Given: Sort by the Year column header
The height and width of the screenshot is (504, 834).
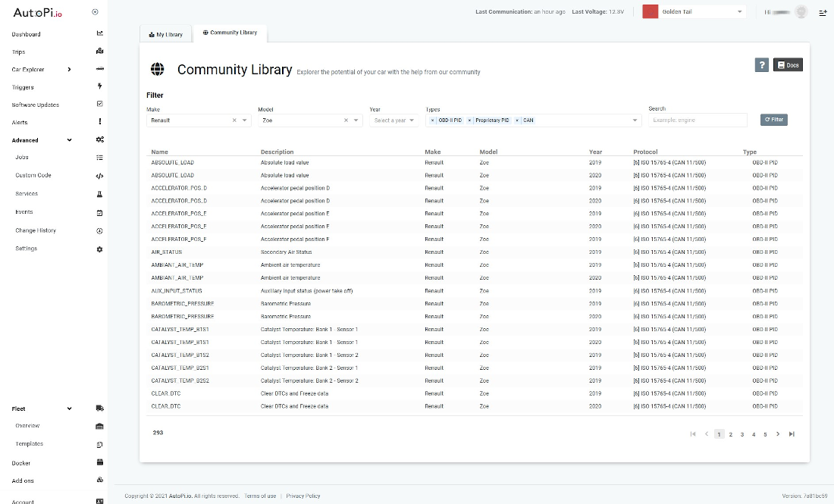Looking at the screenshot, I should click(x=595, y=152).
